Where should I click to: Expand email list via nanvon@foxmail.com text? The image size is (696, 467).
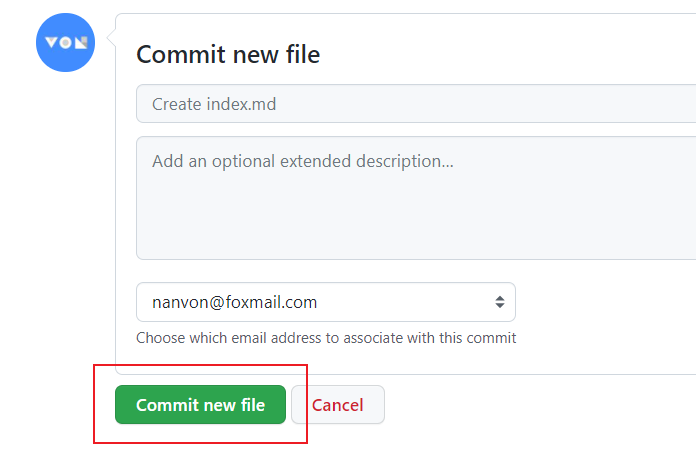click(x=234, y=302)
